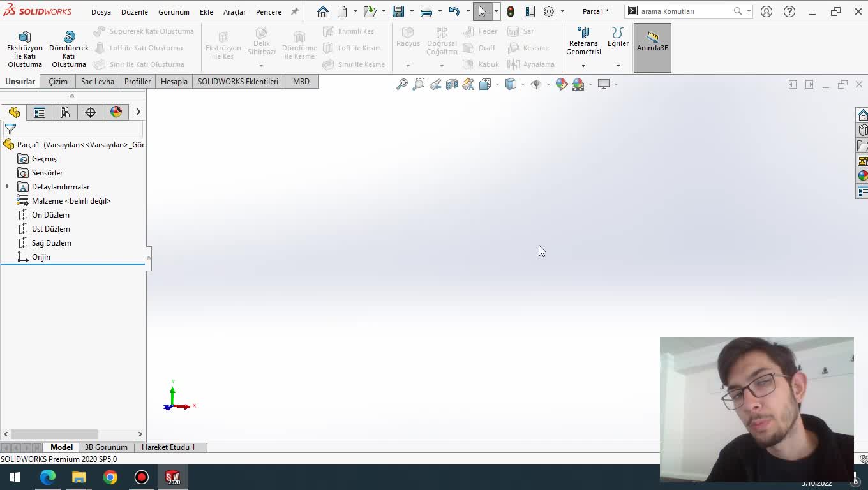Viewport: 868px width, 490px height.
Task: Toggle hide/show items eye icon
Action: [535, 84]
